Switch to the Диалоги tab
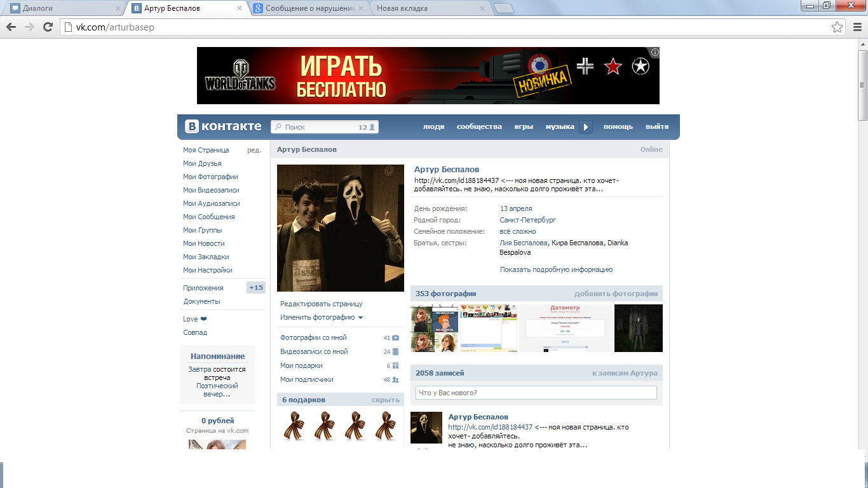868x488 pixels. point(64,8)
